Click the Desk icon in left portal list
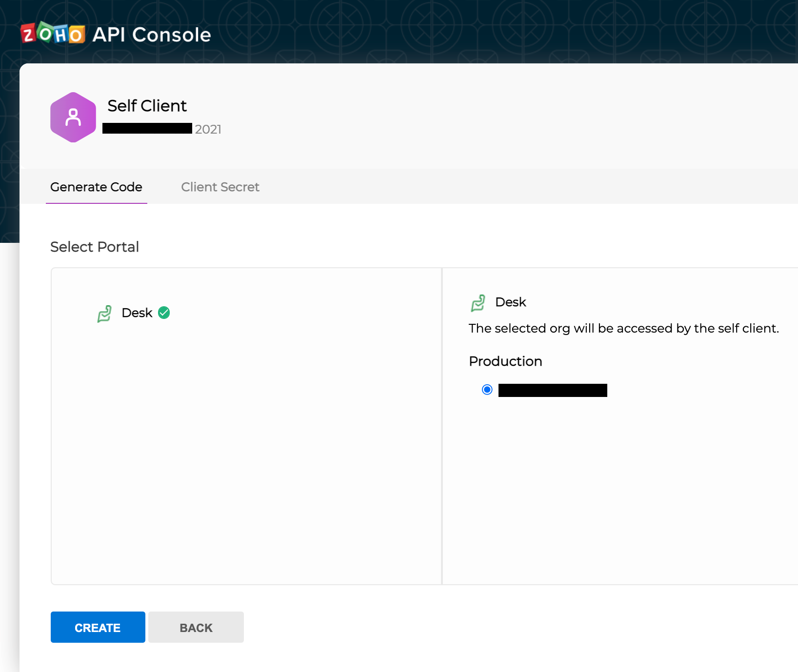Viewport: 798px width, 672px height. click(x=105, y=314)
